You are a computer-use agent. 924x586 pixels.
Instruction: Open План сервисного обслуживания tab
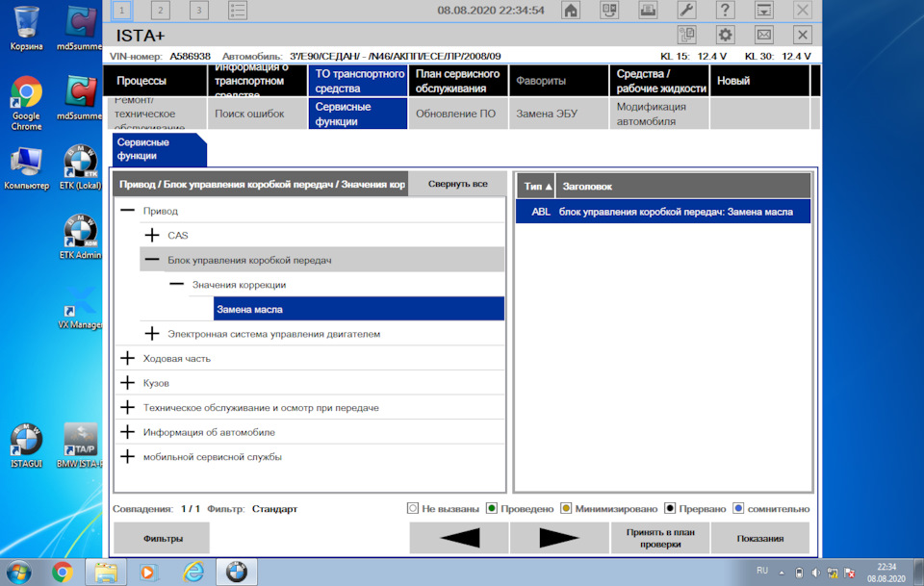(458, 81)
